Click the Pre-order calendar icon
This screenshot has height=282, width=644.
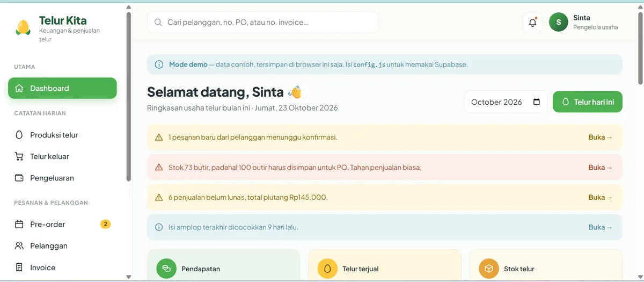point(19,225)
